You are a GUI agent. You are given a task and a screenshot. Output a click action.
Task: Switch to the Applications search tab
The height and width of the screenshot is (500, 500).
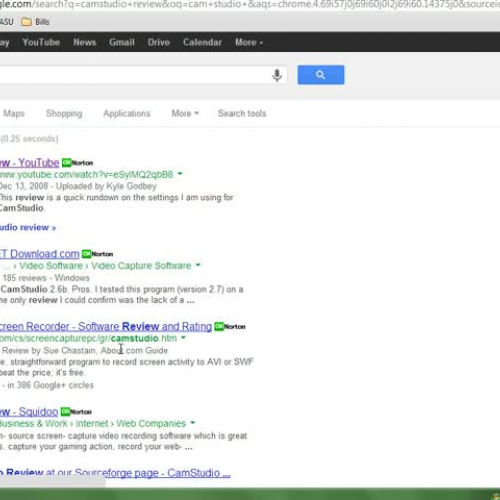click(127, 114)
